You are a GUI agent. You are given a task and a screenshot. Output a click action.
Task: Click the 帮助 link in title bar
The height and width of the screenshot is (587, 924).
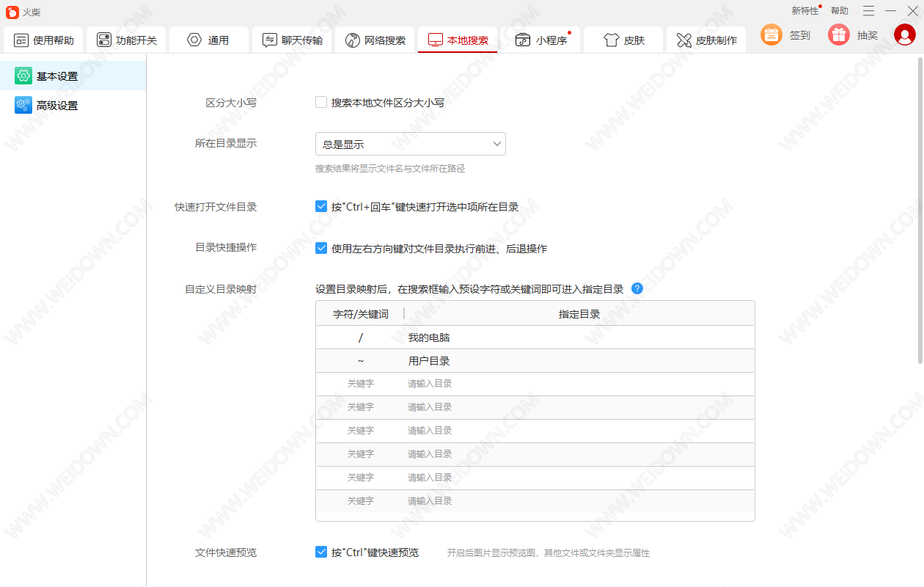pyautogui.click(x=840, y=11)
